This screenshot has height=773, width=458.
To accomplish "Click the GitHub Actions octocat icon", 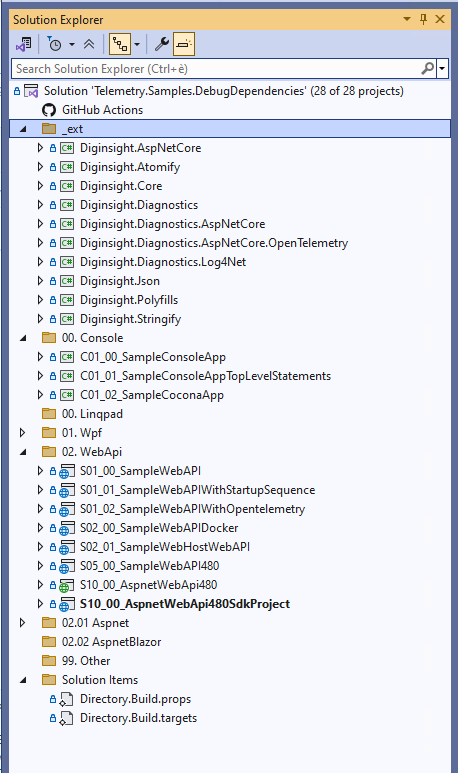I will coord(49,110).
